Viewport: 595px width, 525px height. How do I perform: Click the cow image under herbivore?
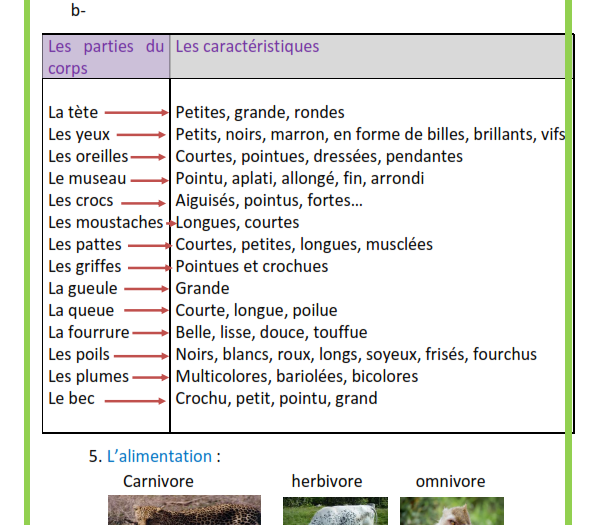coord(335,511)
